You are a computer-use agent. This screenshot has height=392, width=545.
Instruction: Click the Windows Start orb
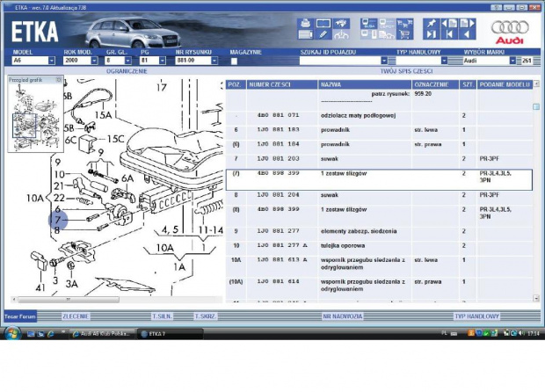(x=11, y=334)
